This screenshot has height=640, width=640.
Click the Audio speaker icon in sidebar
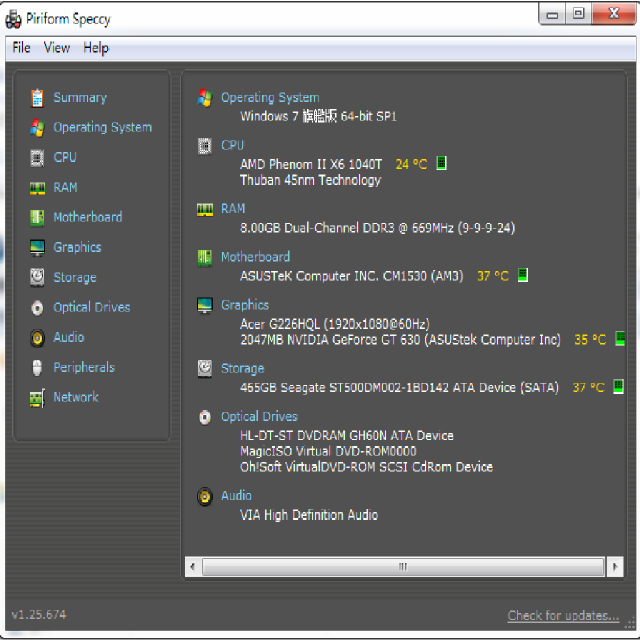(x=37, y=338)
